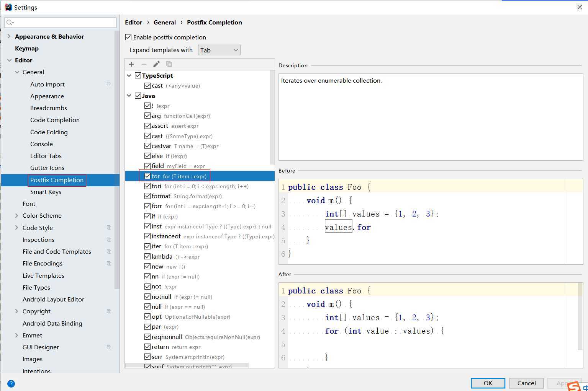Open Live Templates settings
The image size is (588, 391).
pos(43,275)
